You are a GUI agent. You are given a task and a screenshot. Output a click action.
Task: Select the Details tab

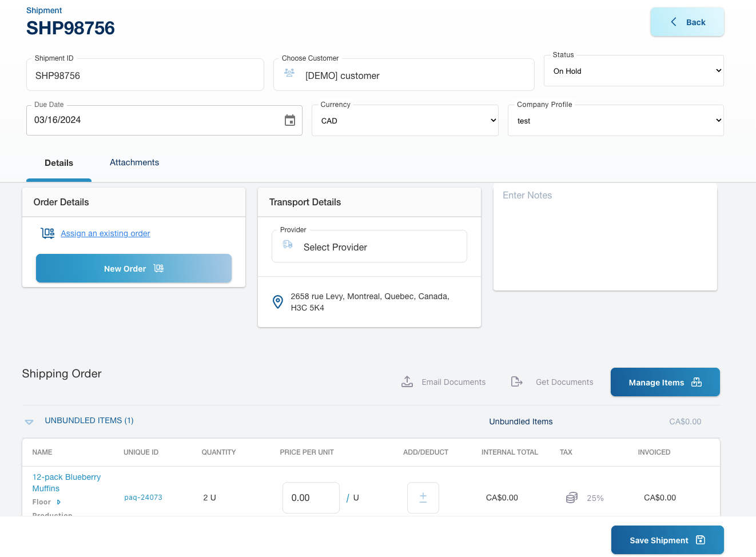pos(59,163)
